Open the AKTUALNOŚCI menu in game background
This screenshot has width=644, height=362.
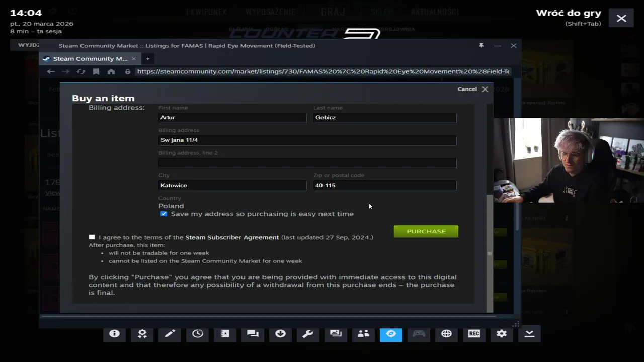click(x=435, y=12)
